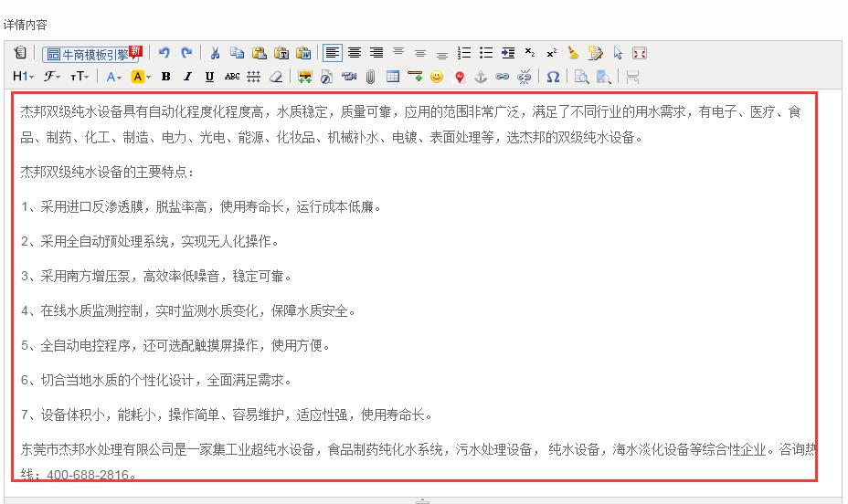Apply strikethrough with ABC icon
Viewport: 848px width, 504px height.
[232, 77]
